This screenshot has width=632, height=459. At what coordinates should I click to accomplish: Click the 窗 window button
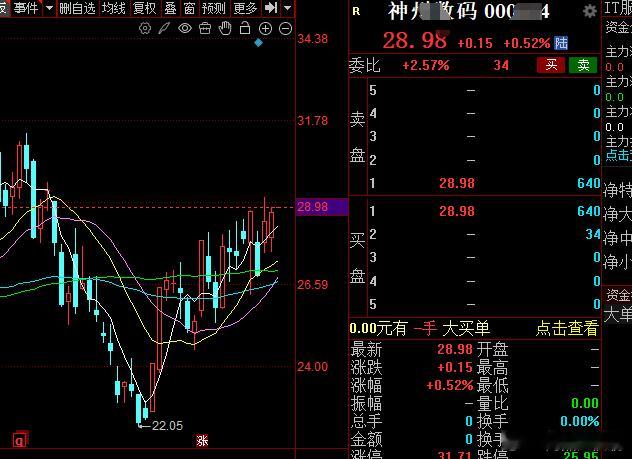tap(189, 8)
